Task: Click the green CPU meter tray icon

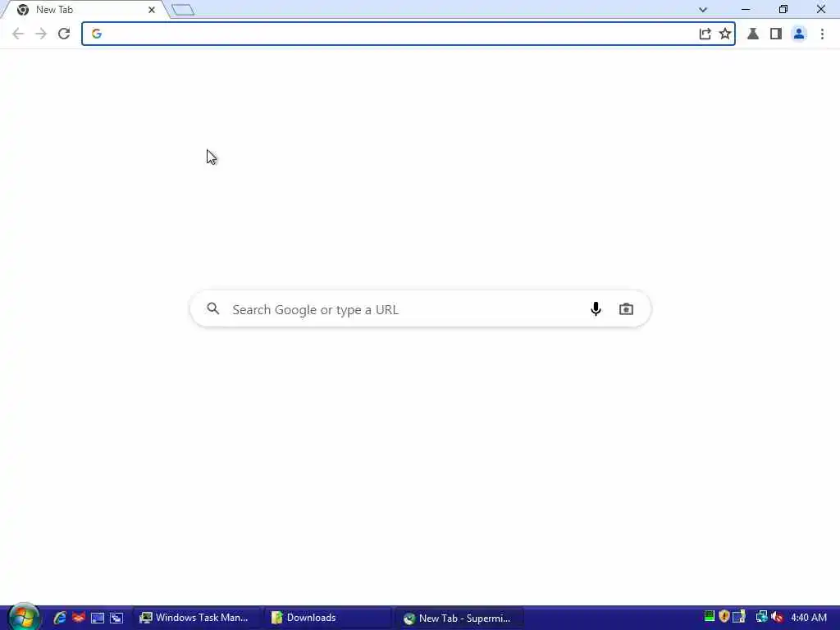Action: coord(710,617)
